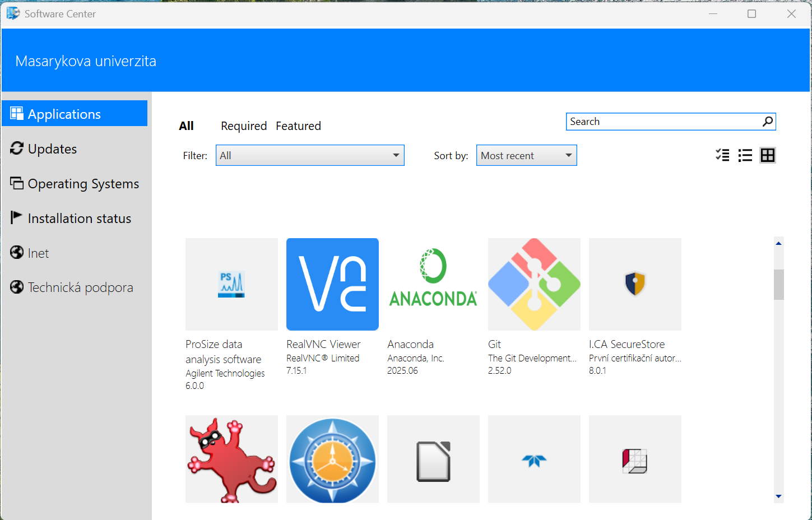This screenshot has width=812, height=520.
Task: Open the blue winged logo app tile
Action: (x=534, y=459)
